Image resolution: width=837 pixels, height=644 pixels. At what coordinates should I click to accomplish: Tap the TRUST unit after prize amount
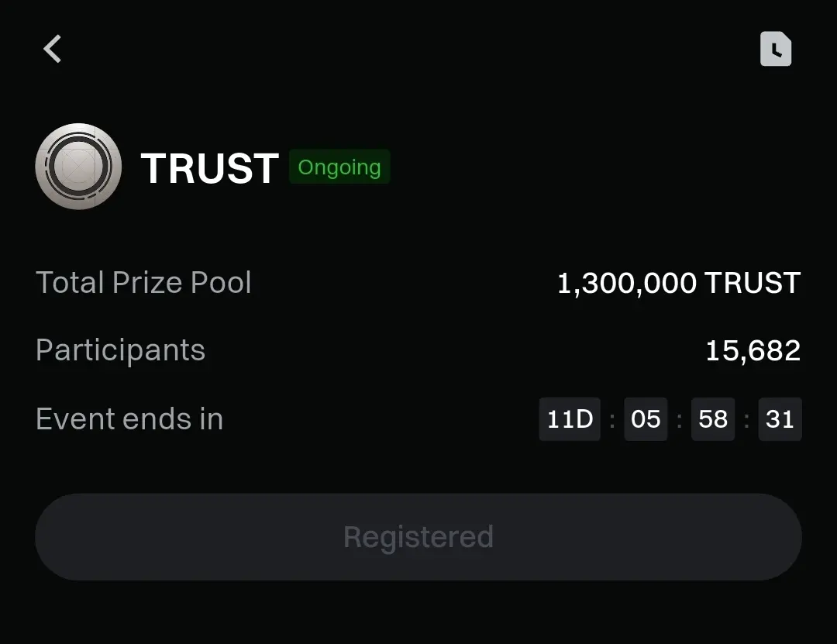(752, 284)
